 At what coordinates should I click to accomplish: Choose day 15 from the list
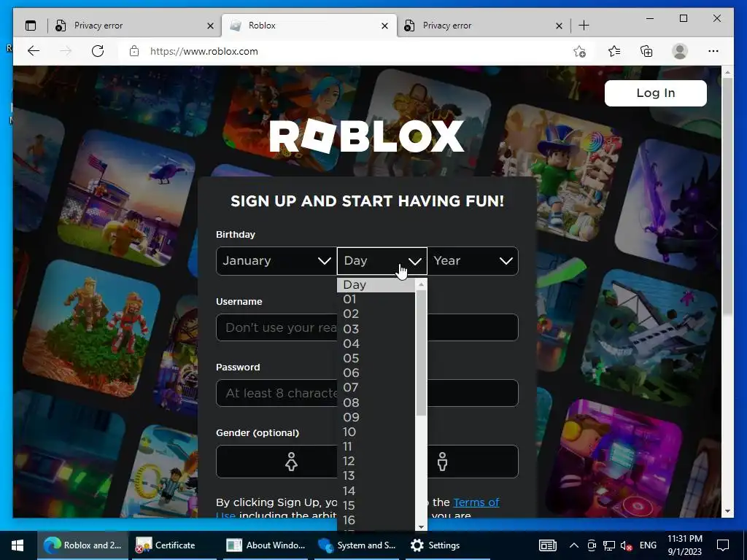point(376,506)
